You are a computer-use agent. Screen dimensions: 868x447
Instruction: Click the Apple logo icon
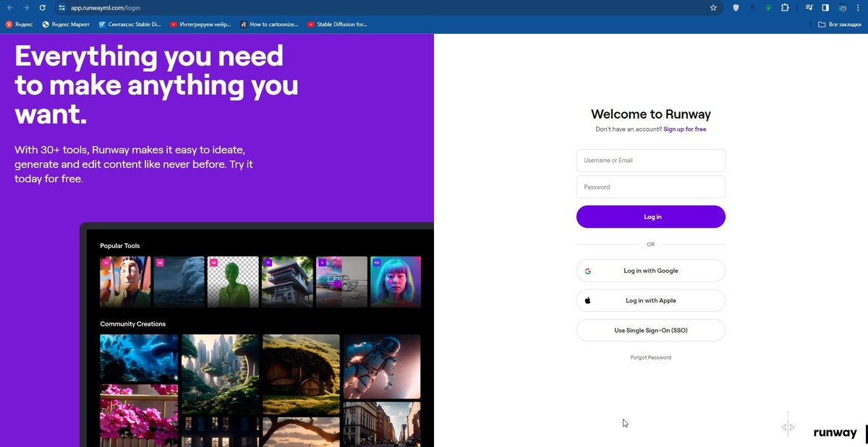pyautogui.click(x=588, y=300)
